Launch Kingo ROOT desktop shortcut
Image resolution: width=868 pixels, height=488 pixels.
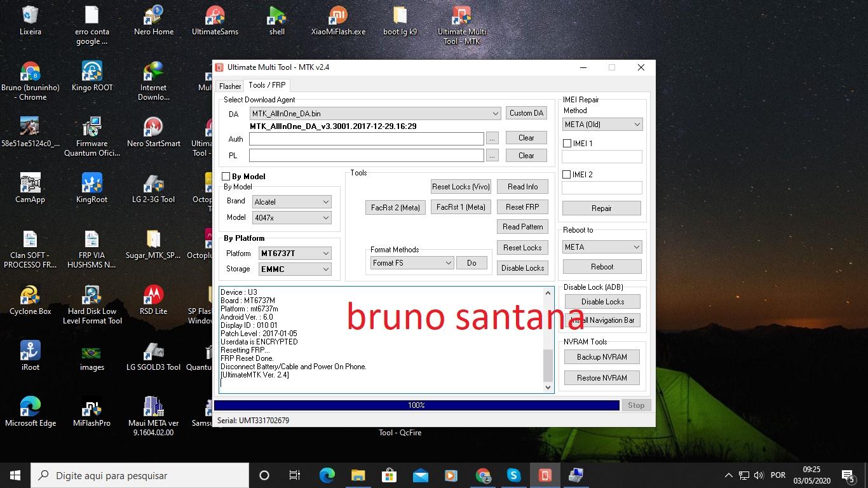pyautogui.click(x=92, y=76)
